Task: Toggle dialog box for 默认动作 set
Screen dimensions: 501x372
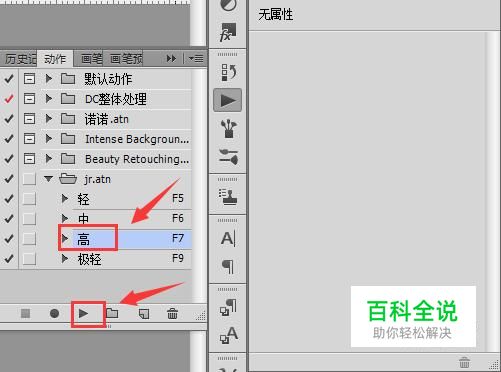Action: pyautogui.click(x=29, y=79)
